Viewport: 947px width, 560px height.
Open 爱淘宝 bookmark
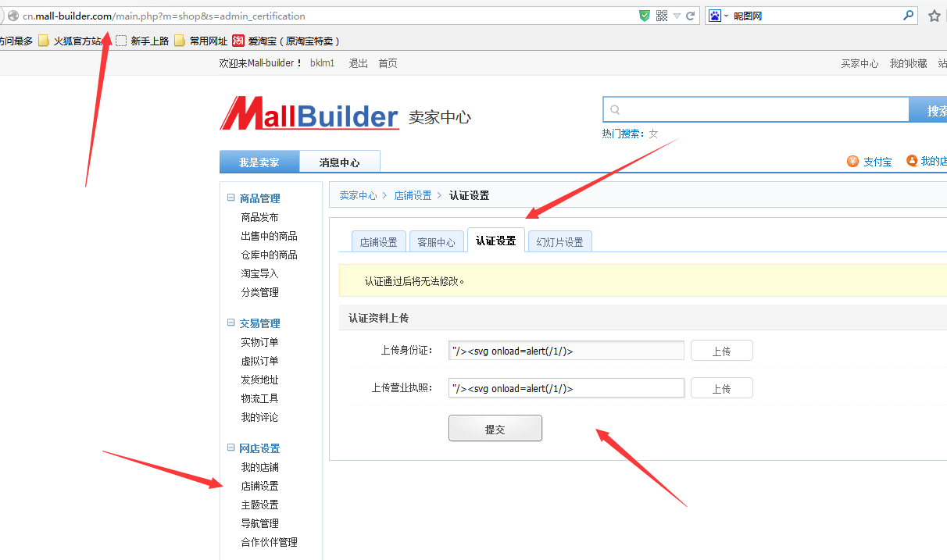pyautogui.click(x=285, y=41)
